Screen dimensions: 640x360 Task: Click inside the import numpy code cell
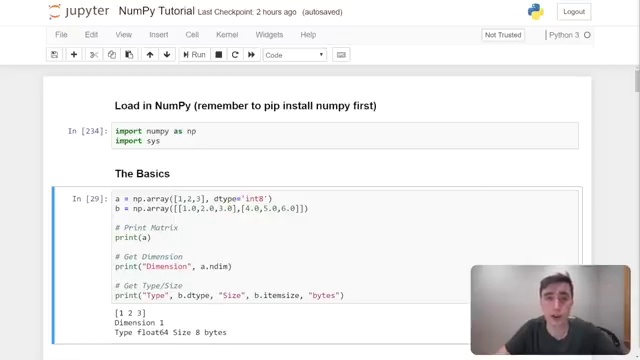point(345,136)
